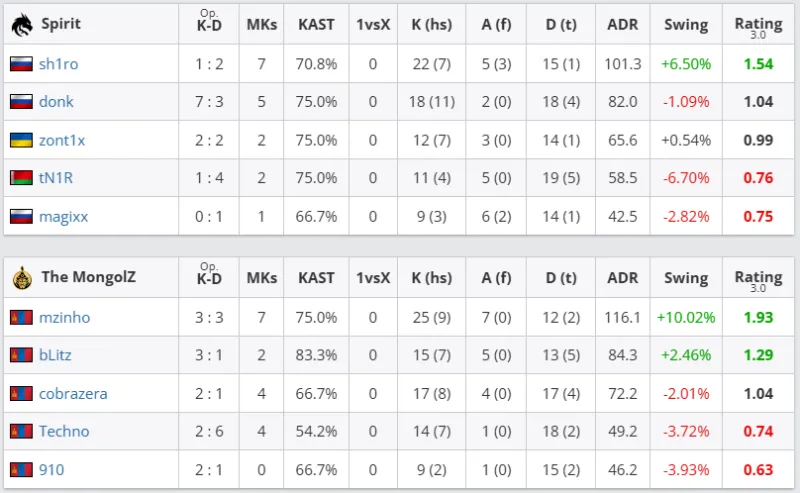Sort The MongolZ table by MKs
Screen dimensions: 800x493
pyautogui.click(x=262, y=278)
